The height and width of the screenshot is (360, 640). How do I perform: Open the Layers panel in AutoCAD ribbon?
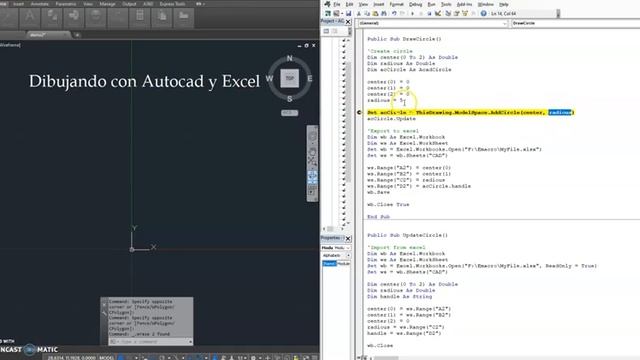click(51, 18)
